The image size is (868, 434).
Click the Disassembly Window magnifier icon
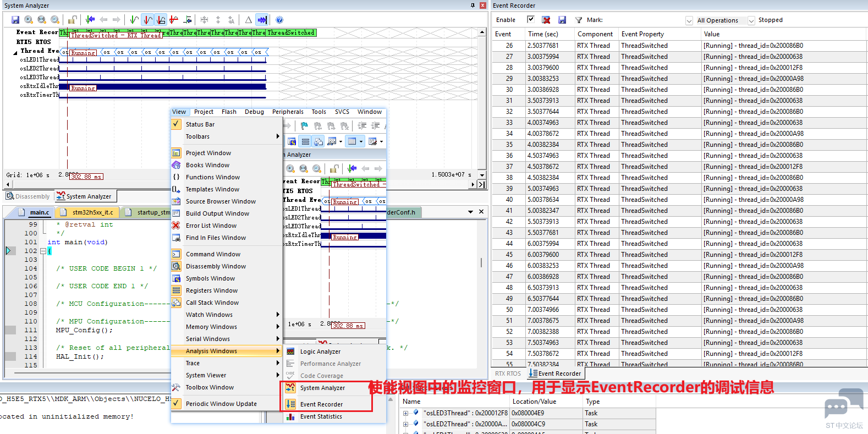pyautogui.click(x=176, y=266)
